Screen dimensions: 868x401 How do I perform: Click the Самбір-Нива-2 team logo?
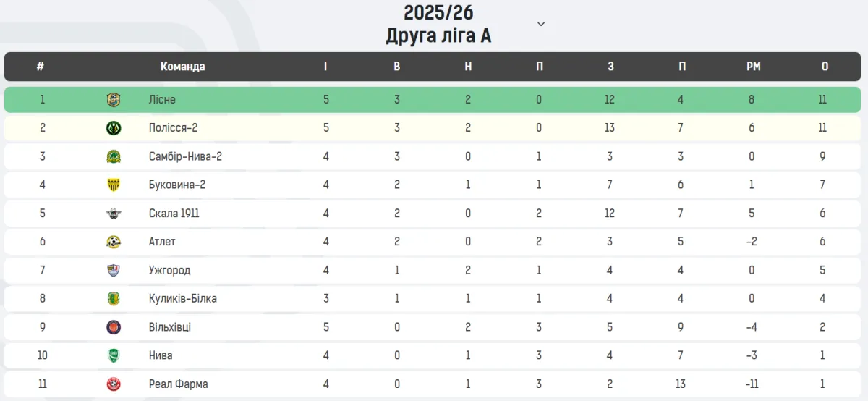pyautogui.click(x=114, y=156)
